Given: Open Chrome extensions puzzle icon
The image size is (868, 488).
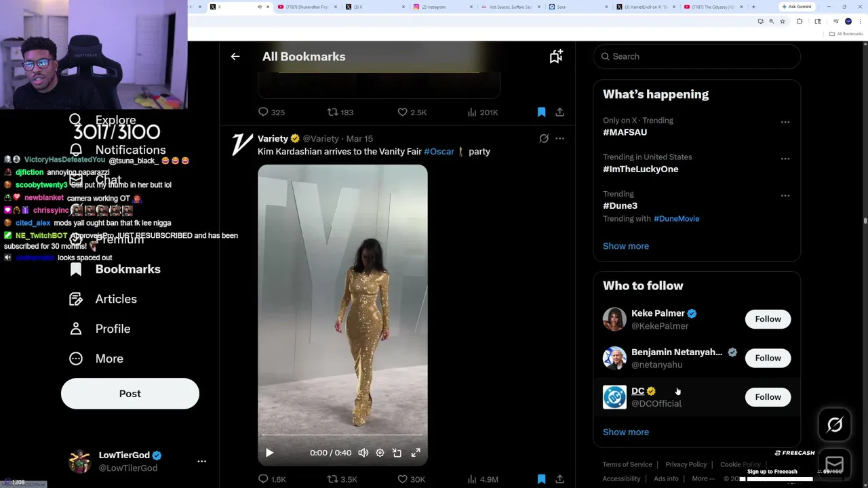Looking at the screenshot, I should click(800, 21).
